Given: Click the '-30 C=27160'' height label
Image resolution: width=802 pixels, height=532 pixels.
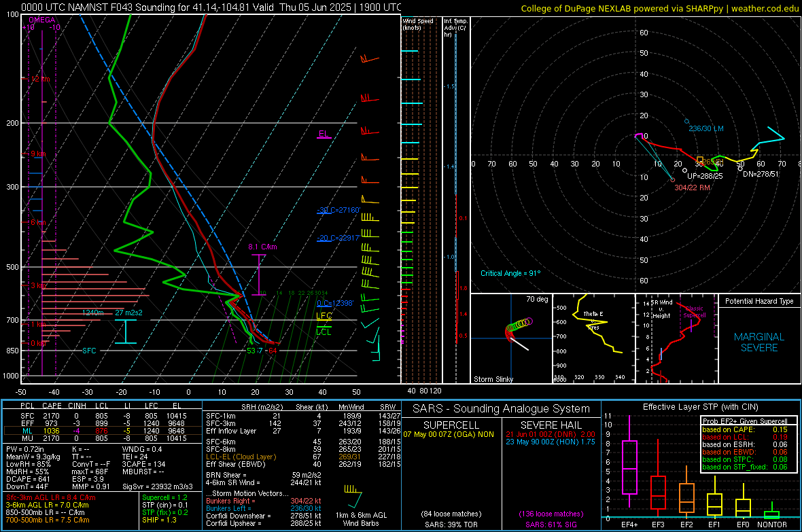Looking at the screenshot, I should click(x=338, y=210).
